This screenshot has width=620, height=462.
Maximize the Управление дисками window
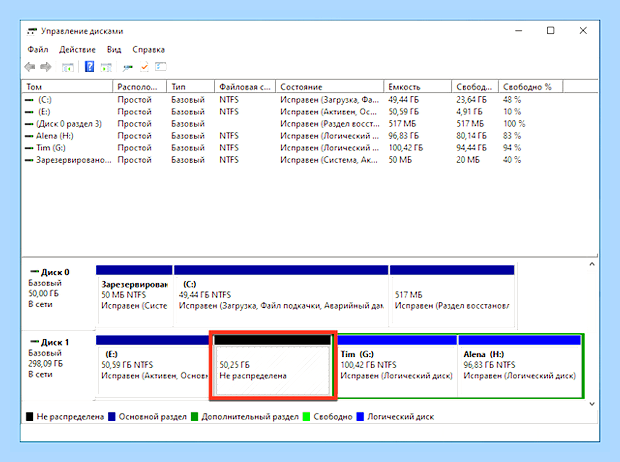550,30
